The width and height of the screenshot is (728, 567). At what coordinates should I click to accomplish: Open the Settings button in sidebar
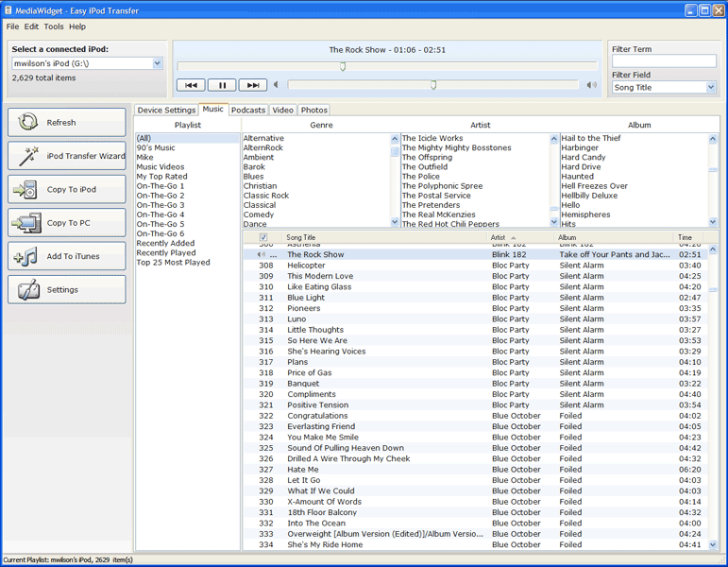(67, 289)
